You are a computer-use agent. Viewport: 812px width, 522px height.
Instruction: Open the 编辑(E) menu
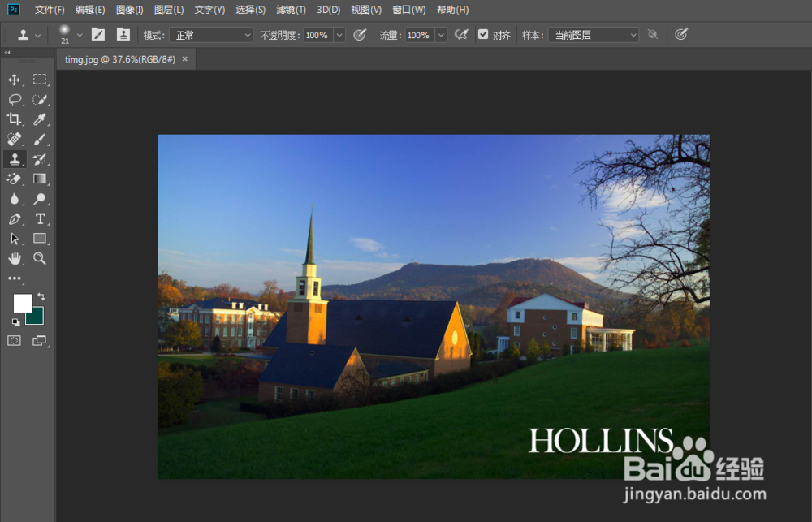click(x=90, y=10)
